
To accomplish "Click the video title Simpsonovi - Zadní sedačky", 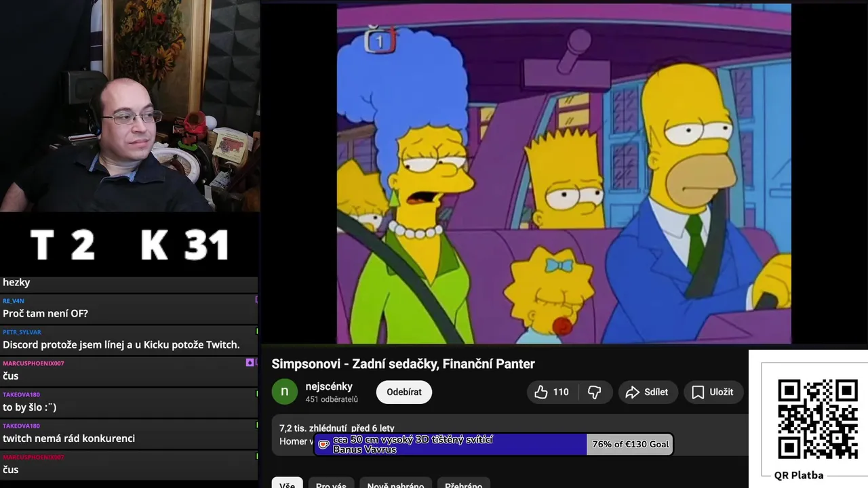I will coord(403,364).
